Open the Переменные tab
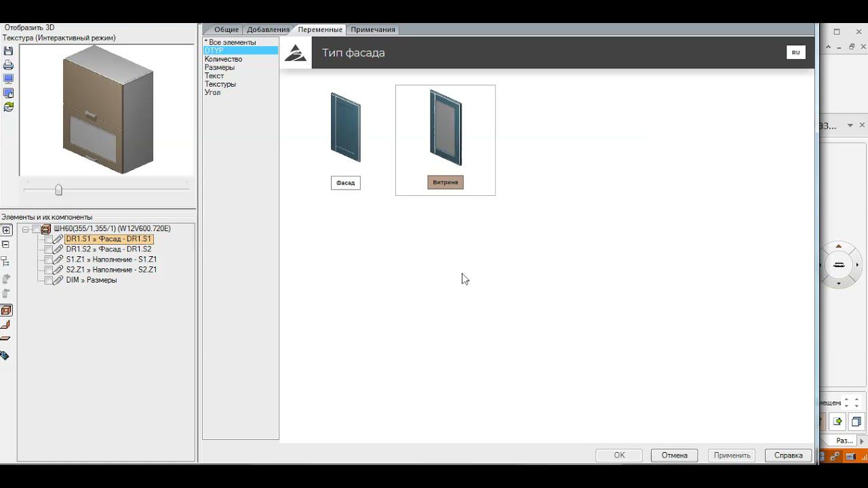Screen dimensions: 868x488 (x=320, y=30)
